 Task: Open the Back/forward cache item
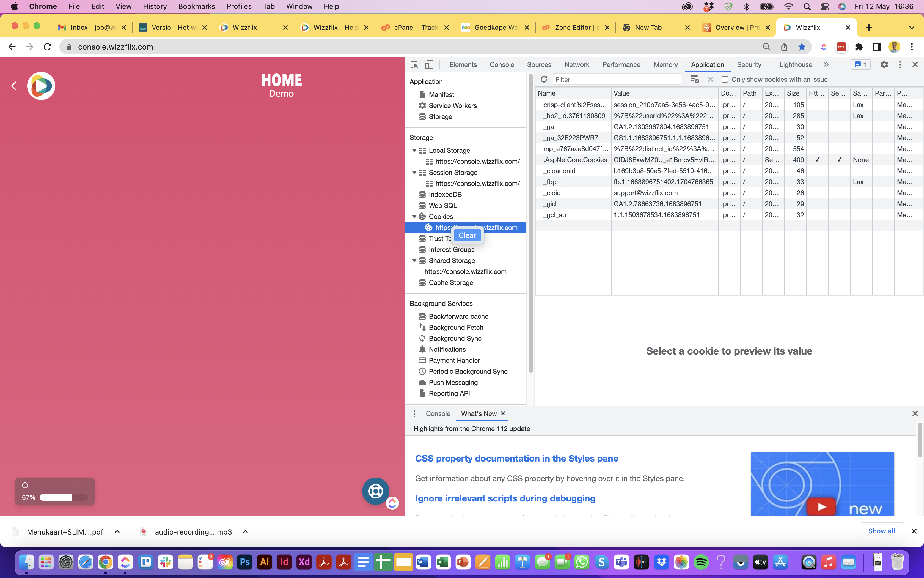point(458,317)
